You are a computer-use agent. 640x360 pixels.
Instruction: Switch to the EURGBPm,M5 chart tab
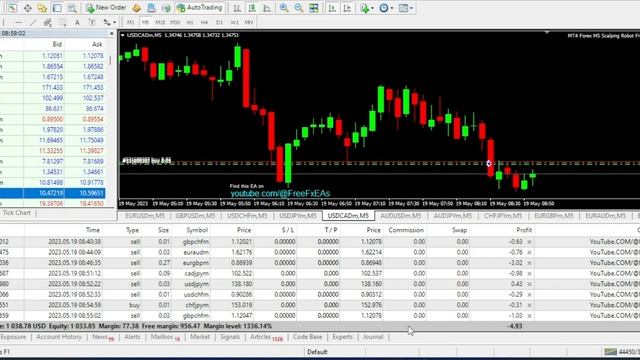tap(554, 216)
